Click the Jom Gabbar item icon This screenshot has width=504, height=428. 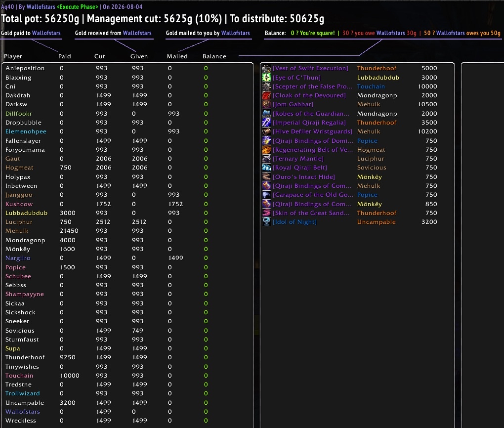[266, 104]
